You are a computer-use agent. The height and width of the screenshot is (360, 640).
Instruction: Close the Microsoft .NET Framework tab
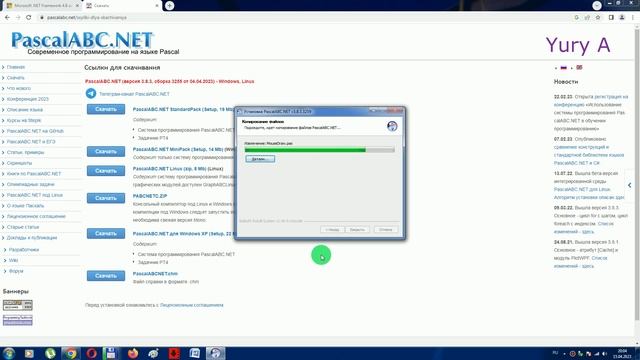click(x=77, y=6)
